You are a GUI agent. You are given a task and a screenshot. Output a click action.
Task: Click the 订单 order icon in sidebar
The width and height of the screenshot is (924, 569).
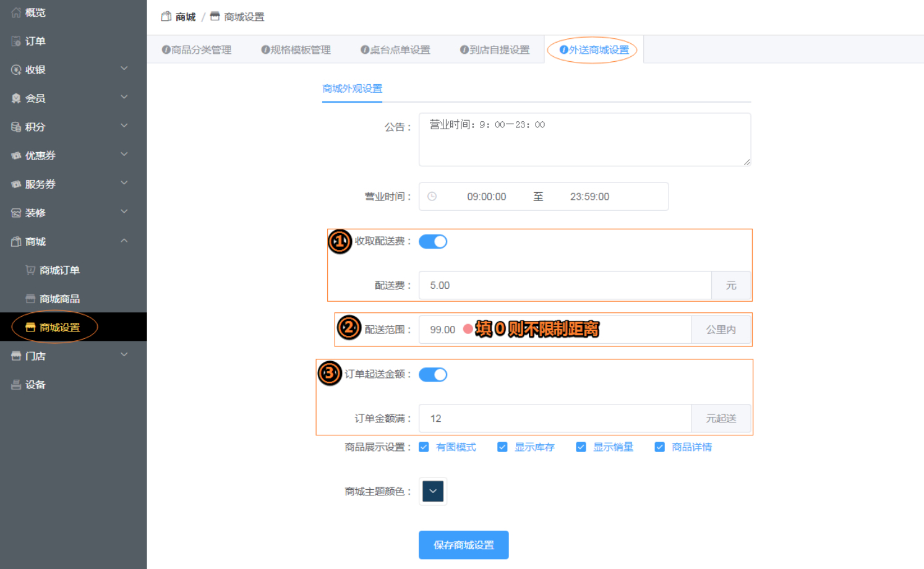click(x=16, y=41)
